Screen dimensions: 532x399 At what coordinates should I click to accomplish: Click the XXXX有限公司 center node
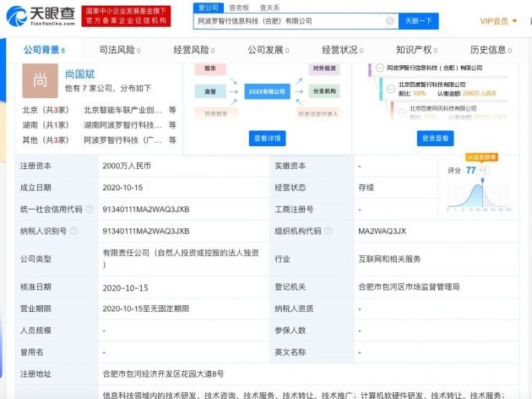point(267,91)
